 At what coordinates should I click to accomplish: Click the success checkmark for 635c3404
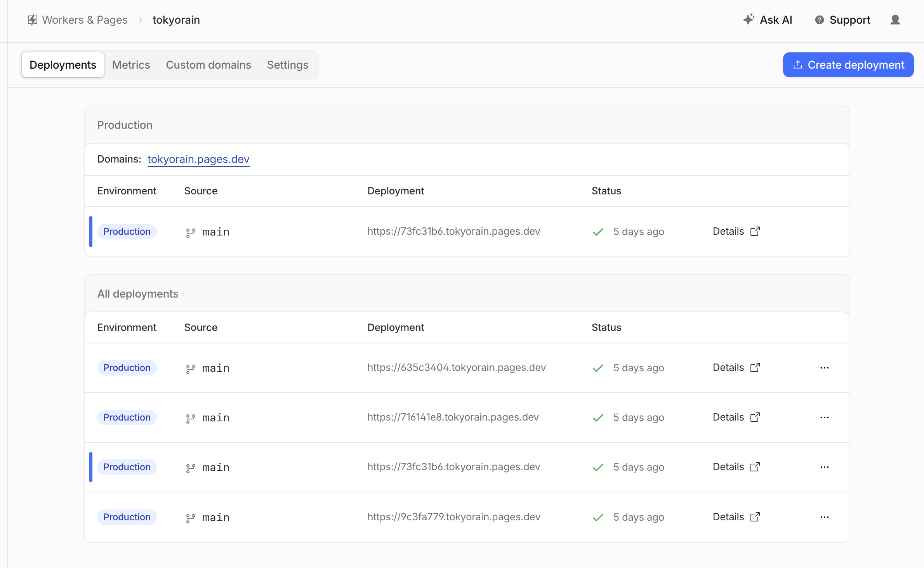click(x=598, y=368)
